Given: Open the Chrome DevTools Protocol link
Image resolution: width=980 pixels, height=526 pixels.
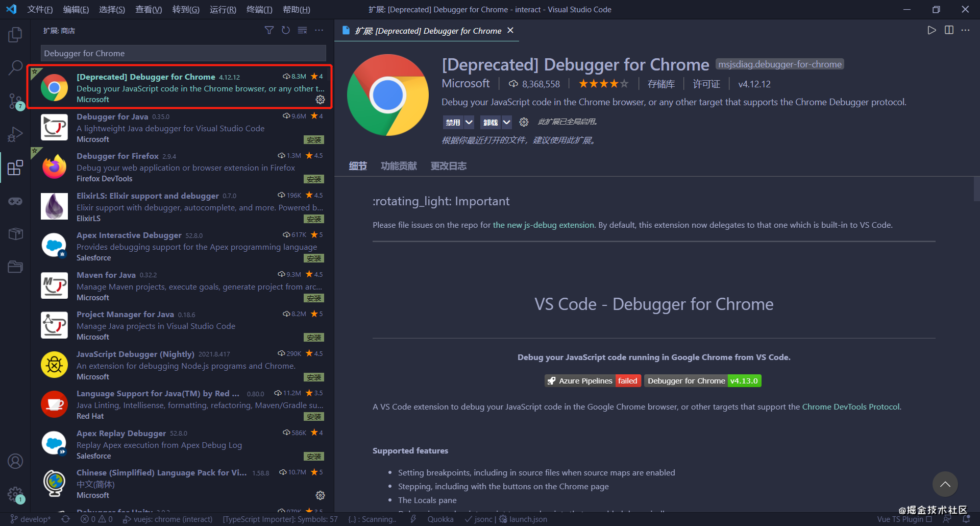Looking at the screenshot, I should [x=851, y=407].
